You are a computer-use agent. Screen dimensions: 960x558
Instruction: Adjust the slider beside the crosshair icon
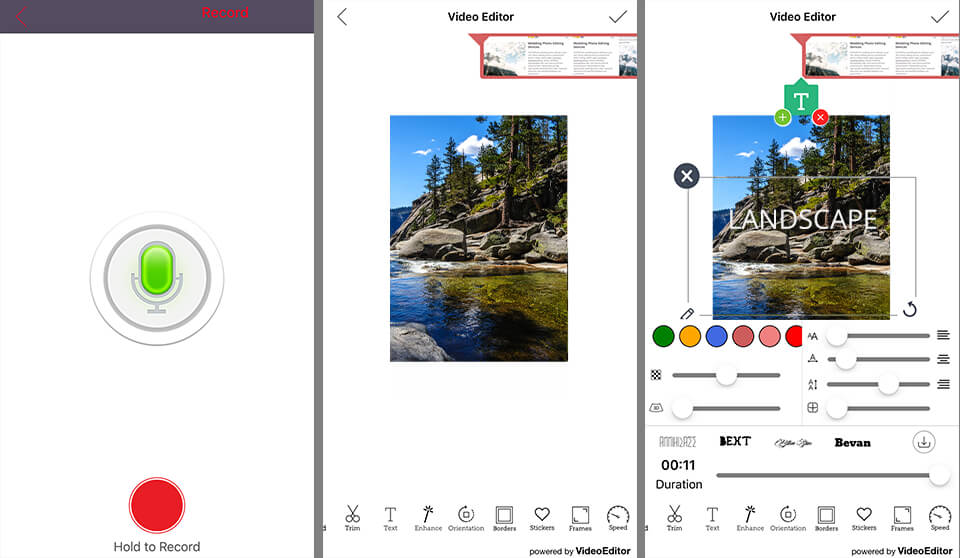(878, 408)
